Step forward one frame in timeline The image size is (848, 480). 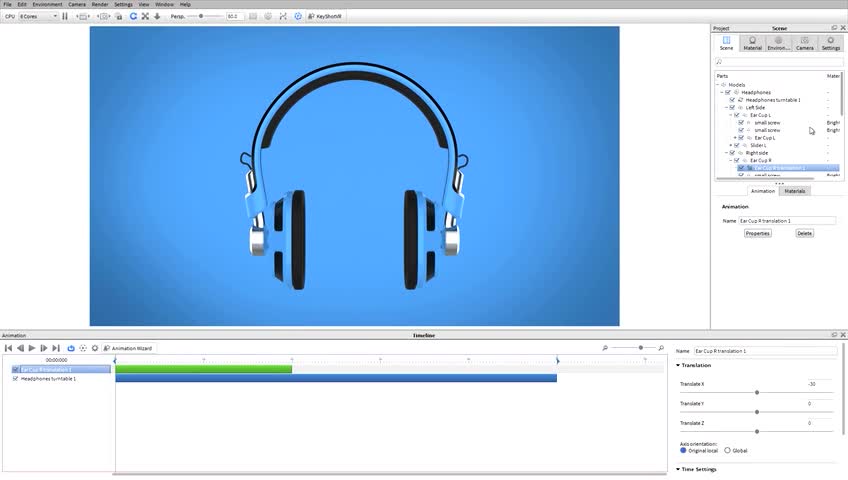pos(44,348)
